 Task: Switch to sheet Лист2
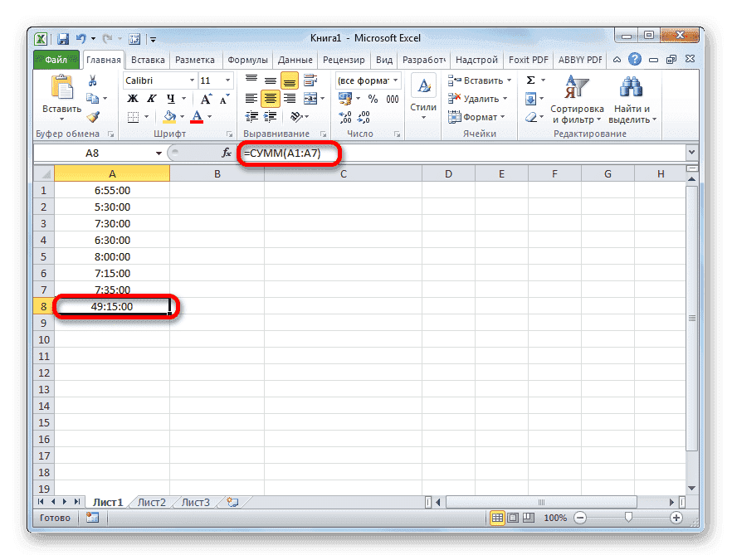click(x=151, y=501)
